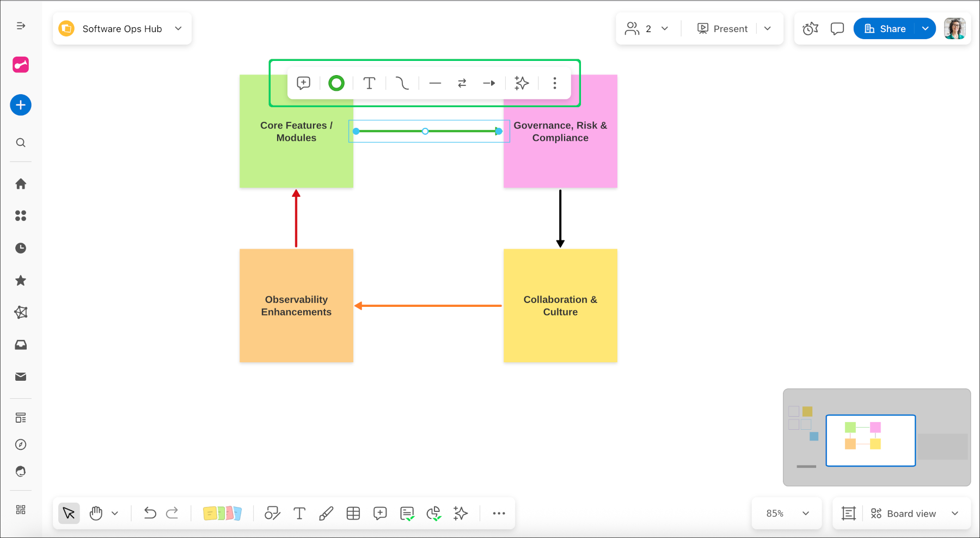Viewport: 980px width, 538px height.
Task: Expand the Software Ops Hub board menu
Action: pyautogui.click(x=178, y=28)
